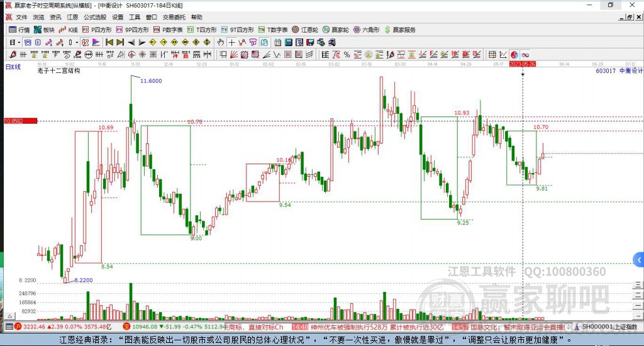
Task: Restore the inner chart window
Action: point(630,17)
